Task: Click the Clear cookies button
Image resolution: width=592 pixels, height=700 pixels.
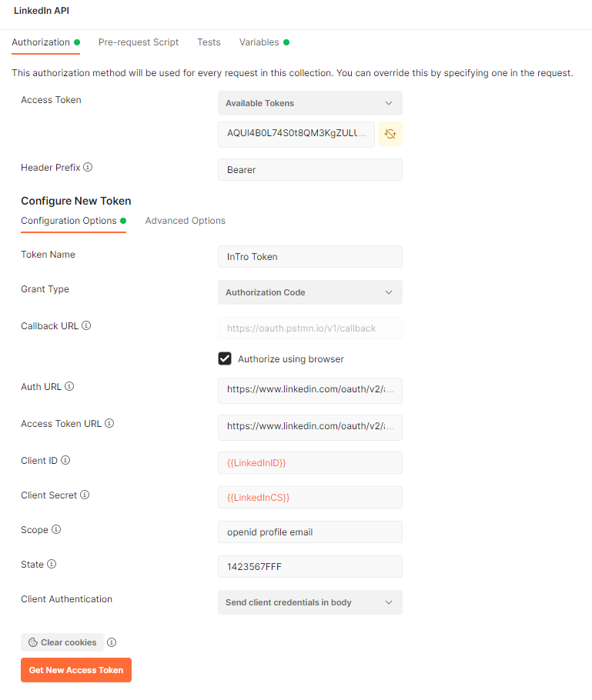Action: pyautogui.click(x=62, y=642)
